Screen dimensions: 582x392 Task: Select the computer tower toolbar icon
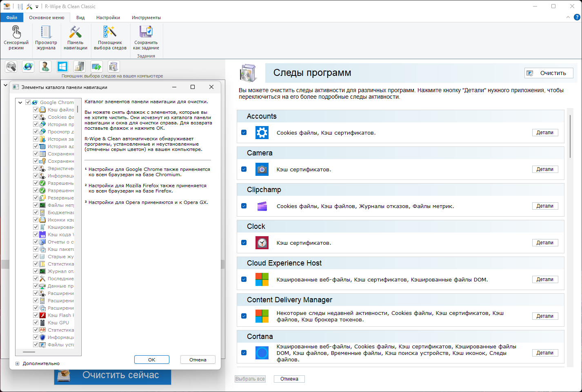pyautogui.click(x=80, y=66)
